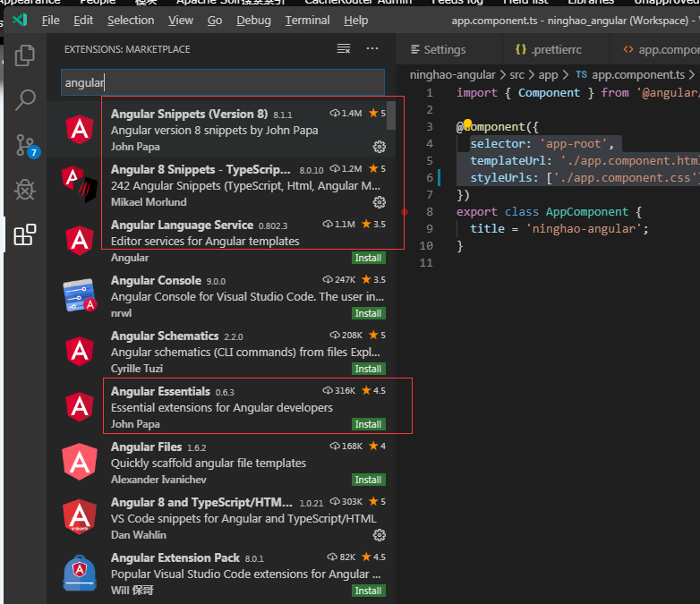Image resolution: width=700 pixels, height=604 pixels.
Task: Open the Selection menu
Action: point(131,20)
